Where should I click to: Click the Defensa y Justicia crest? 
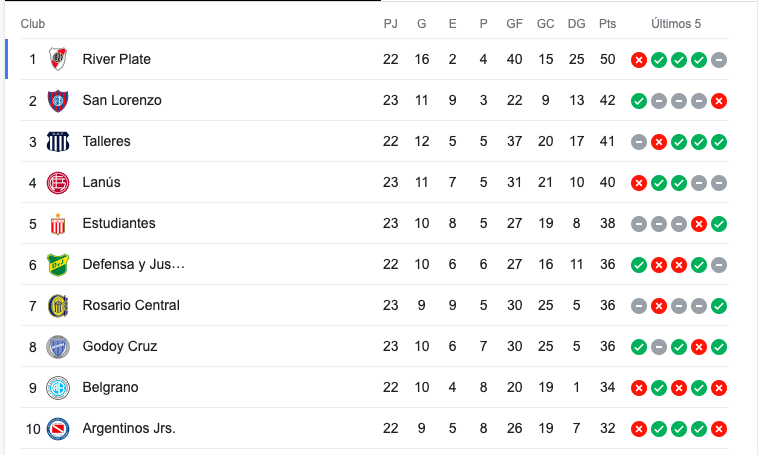coord(58,264)
